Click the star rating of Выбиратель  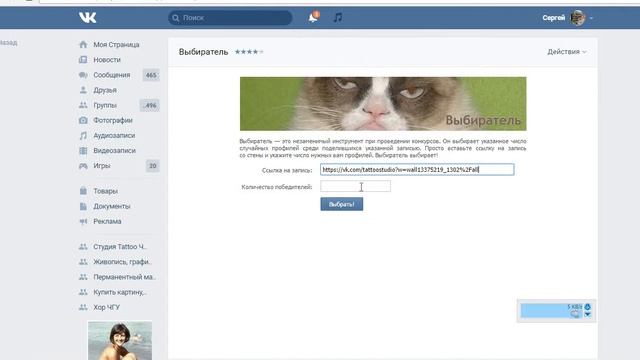(x=249, y=52)
